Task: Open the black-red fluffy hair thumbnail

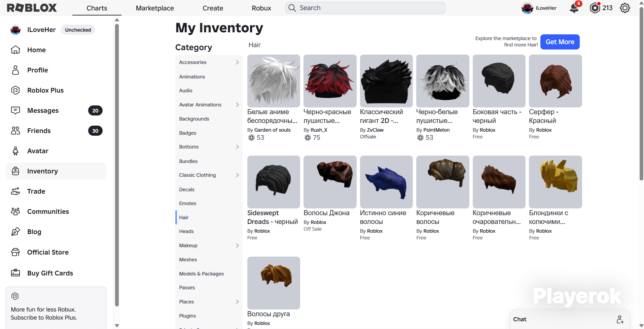Action: tap(330, 81)
